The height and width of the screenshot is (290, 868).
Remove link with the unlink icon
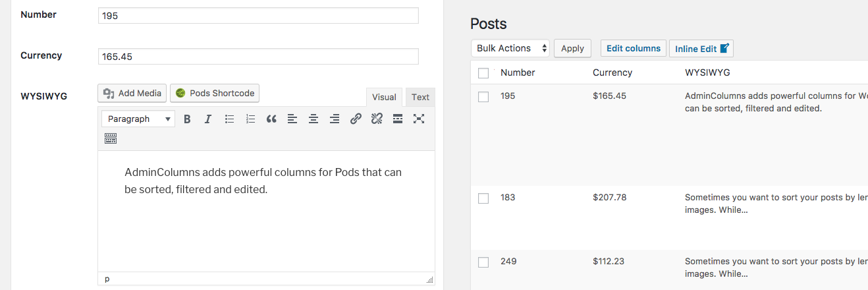tap(377, 119)
